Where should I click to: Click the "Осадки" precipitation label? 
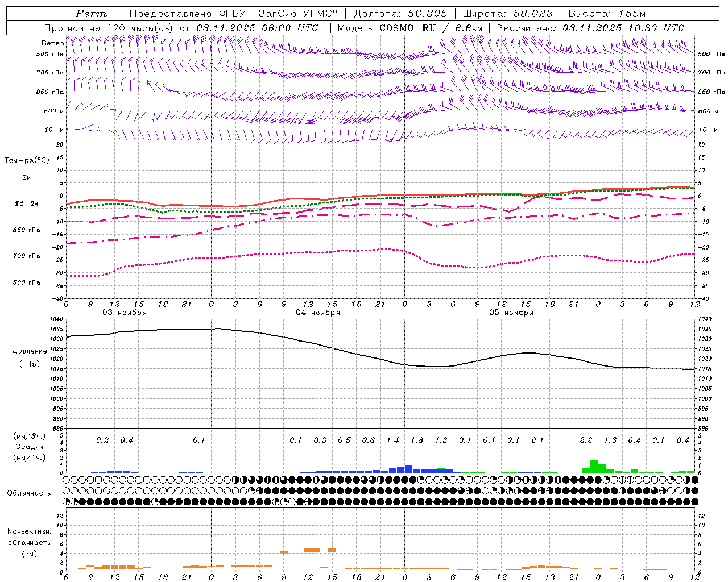click(x=28, y=447)
